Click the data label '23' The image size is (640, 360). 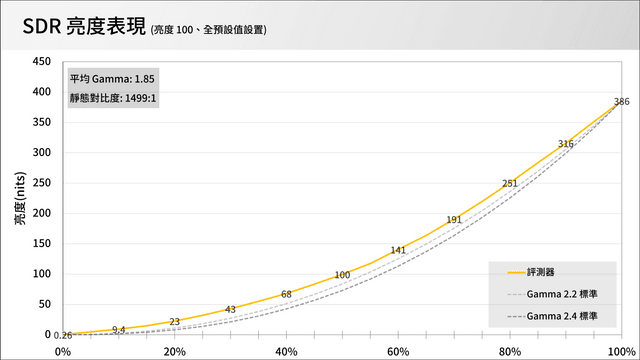click(x=174, y=322)
